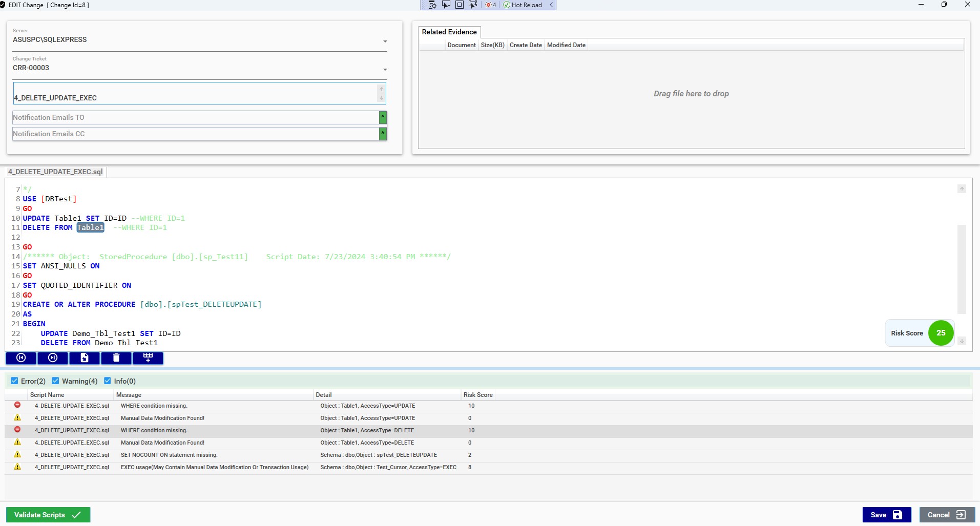Viewport: 980px width, 526px height.
Task: Click the next script (skip forward) icon
Action: click(x=53, y=358)
